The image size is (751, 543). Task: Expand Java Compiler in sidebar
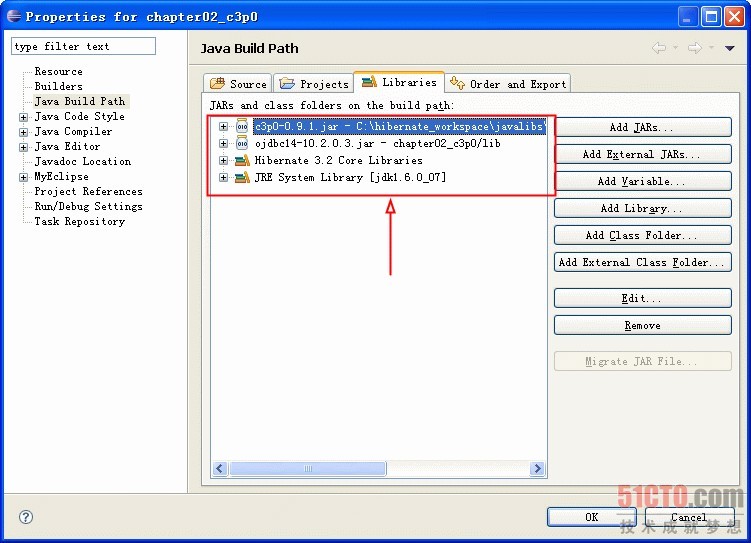[23, 132]
